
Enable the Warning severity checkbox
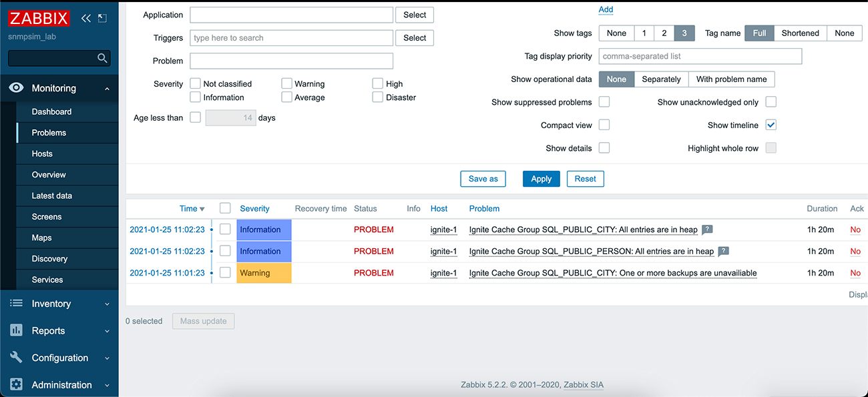(286, 83)
